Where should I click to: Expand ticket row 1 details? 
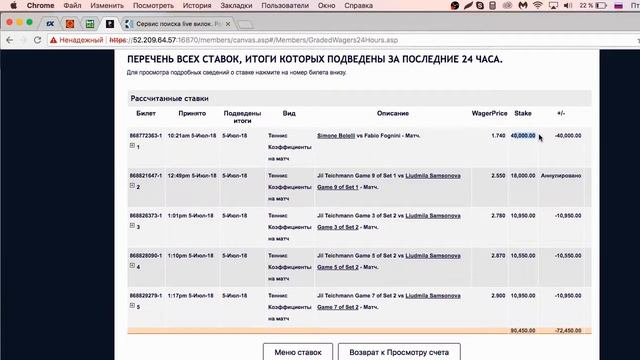point(132,145)
